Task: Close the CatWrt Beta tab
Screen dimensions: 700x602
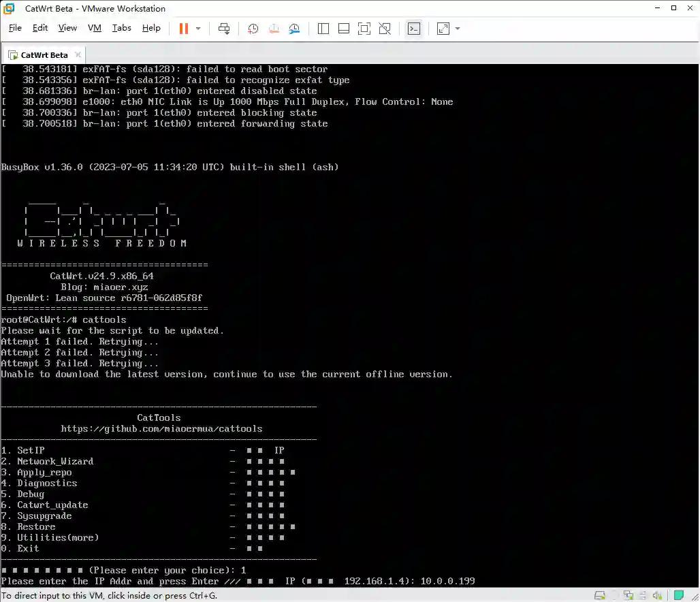Action: point(78,54)
